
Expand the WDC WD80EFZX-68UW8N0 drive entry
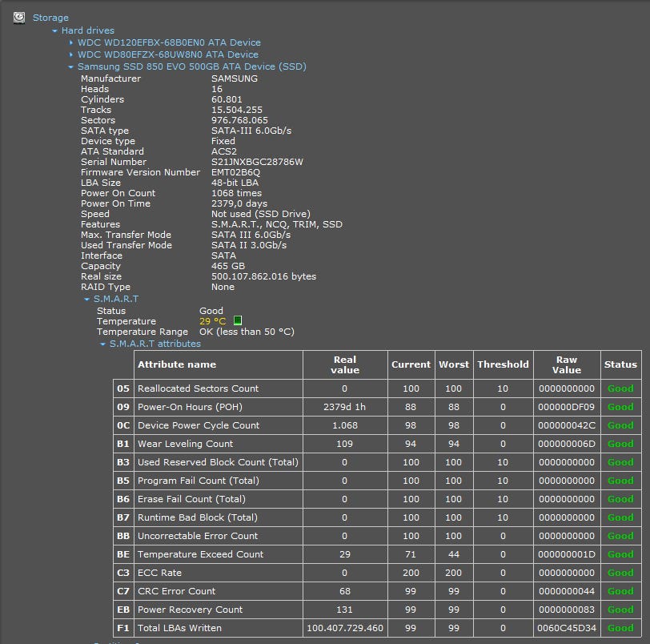click(x=70, y=55)
